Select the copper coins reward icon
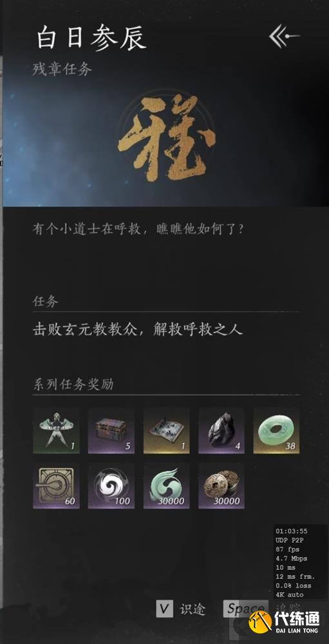This screenshot has height=644, width=329. (221, 486)
